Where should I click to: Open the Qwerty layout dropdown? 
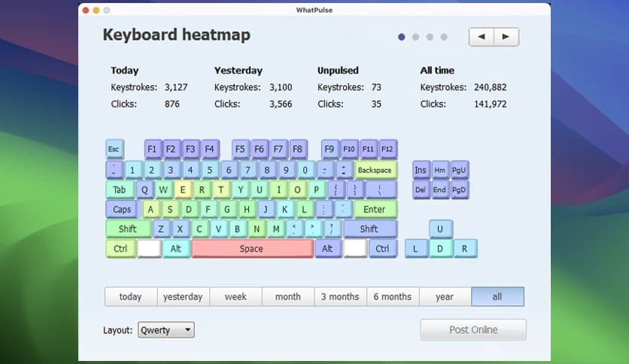point(166,330)
